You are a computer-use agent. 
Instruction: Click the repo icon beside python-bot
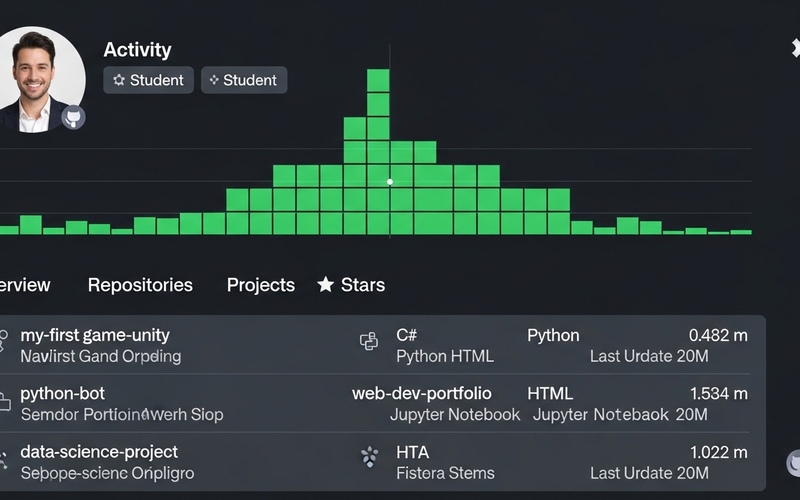(x=4, y=401)
